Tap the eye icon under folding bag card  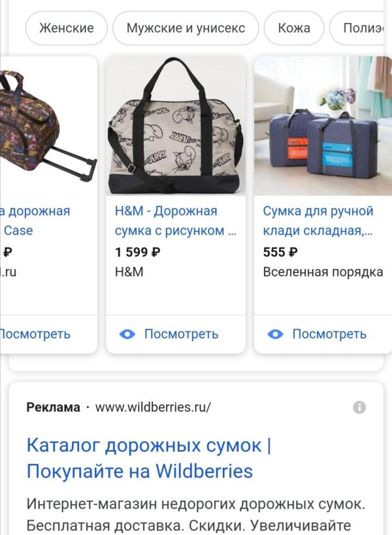click(x=275, y=334)
